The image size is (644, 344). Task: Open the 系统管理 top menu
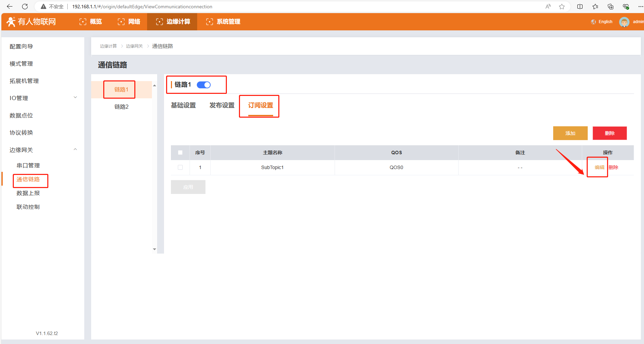[223, 22]
